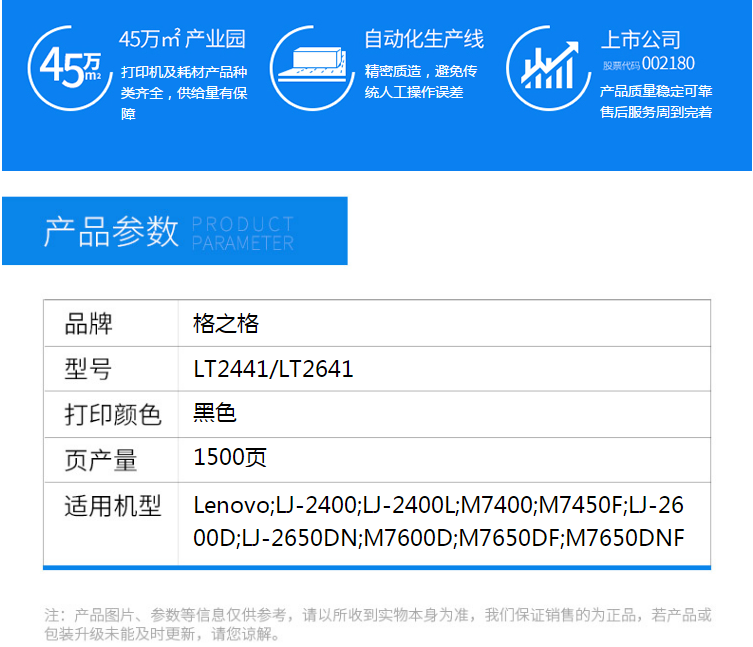
Task: Select the page yield value 1500页
Action: (230, 457)
